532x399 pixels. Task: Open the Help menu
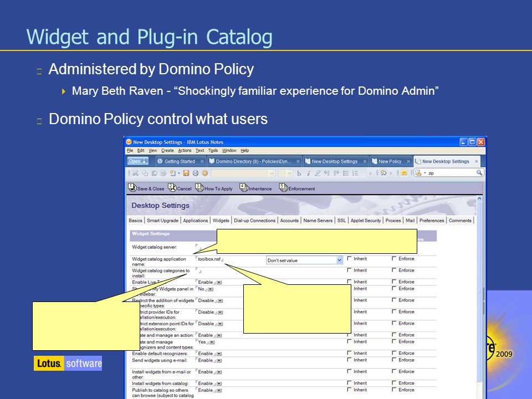[244, 150]
